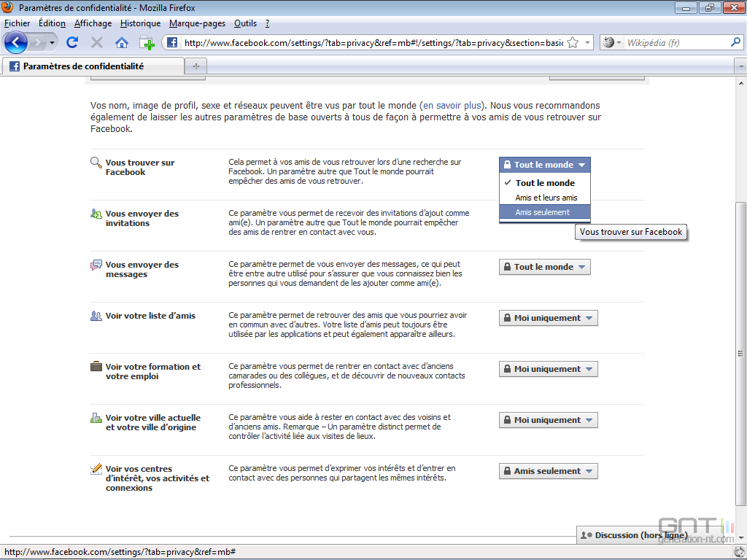
Task: Click the Firefox Back navigation arrow
Action: (x=16, y=42)
